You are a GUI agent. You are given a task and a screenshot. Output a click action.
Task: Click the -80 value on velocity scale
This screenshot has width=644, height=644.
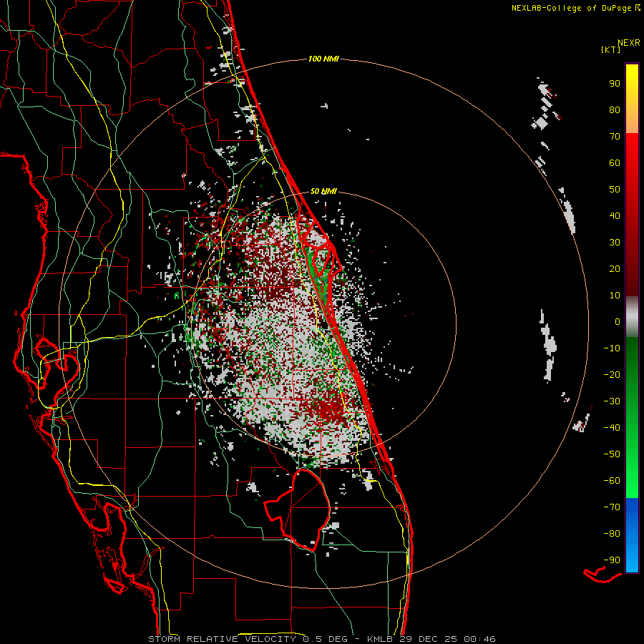click(612, 534)
